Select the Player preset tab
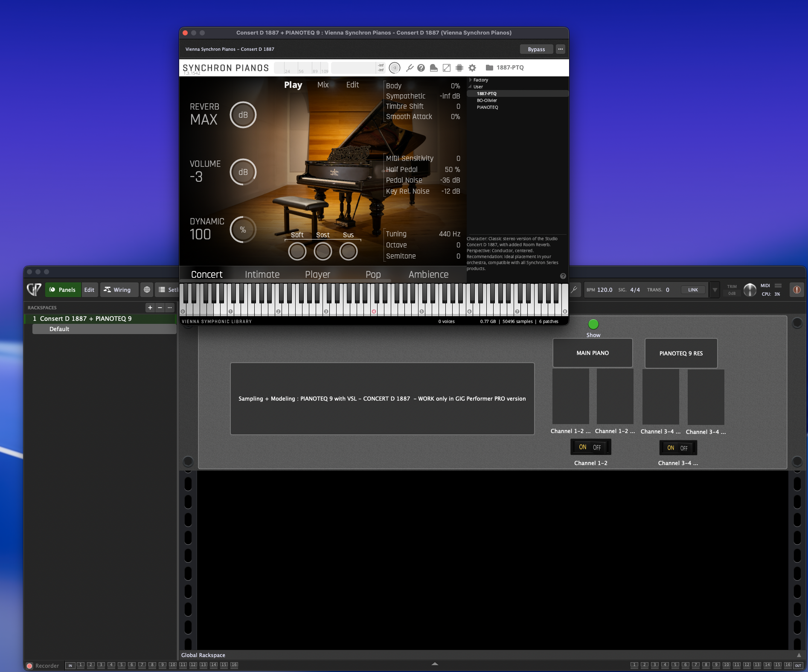 tap(318, 274)
